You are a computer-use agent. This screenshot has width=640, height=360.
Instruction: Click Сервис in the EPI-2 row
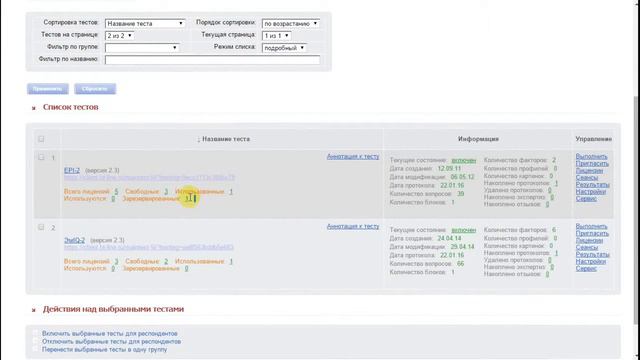pos(586,198)
